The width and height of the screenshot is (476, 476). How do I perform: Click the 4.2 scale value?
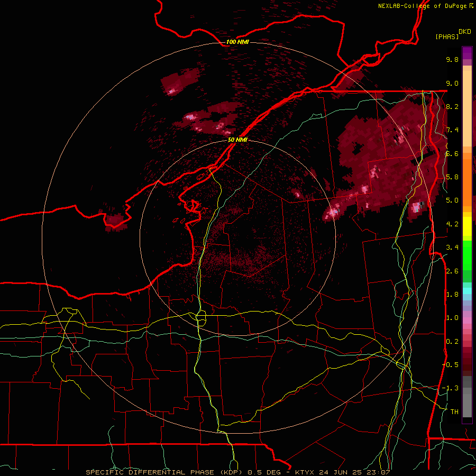tap(452, 224)
